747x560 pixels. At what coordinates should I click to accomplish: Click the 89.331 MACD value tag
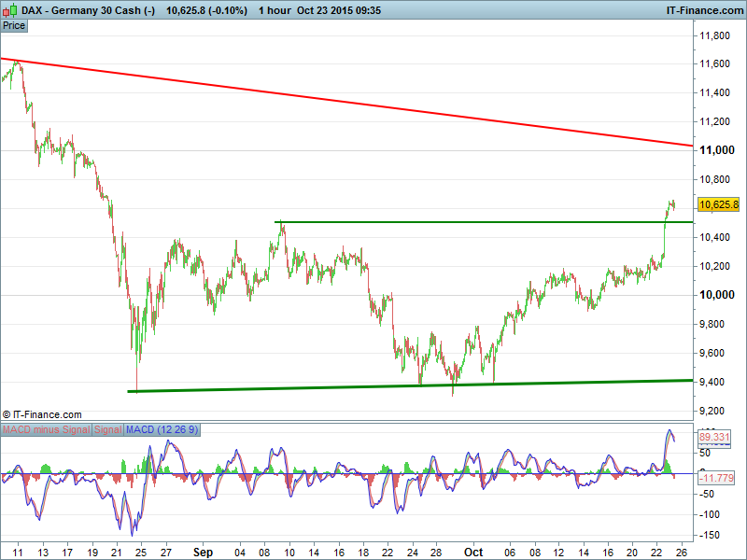[713, 436]
